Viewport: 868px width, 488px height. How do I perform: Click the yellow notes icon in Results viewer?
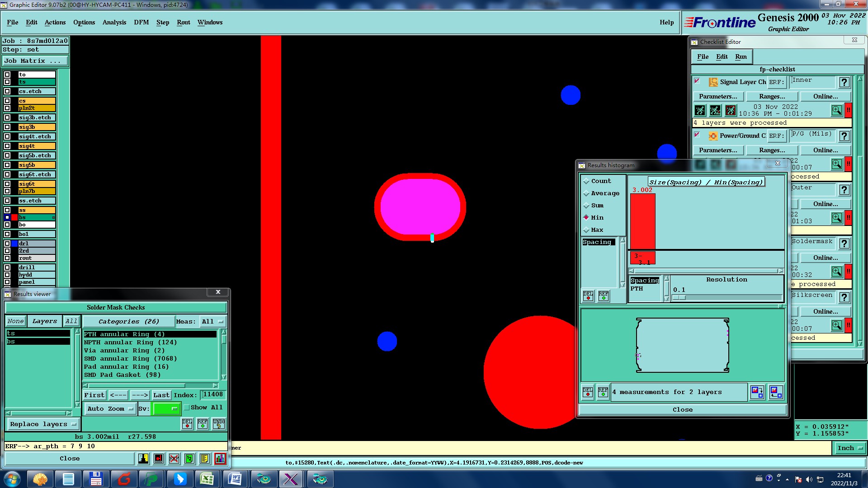(x=205, y=459)
